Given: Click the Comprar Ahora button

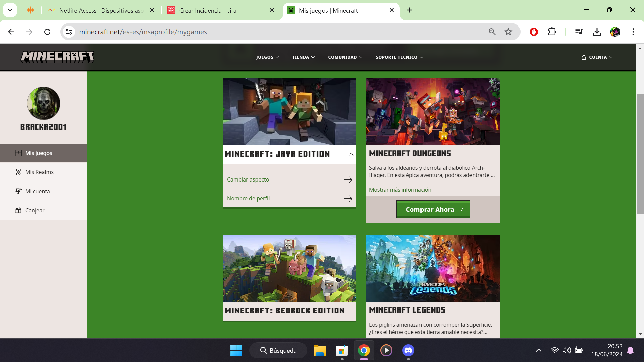Looking at the screenshot, I should point(433,209).
